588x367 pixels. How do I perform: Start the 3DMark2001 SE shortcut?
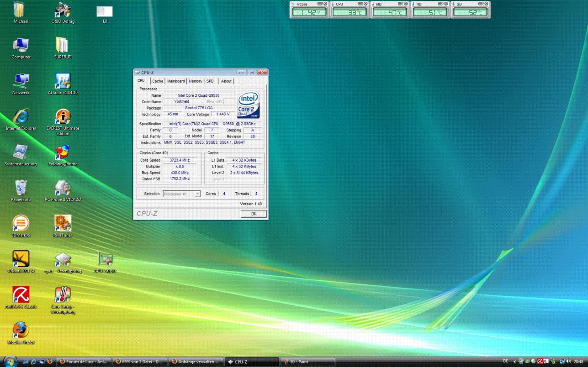tap(21, 262)
